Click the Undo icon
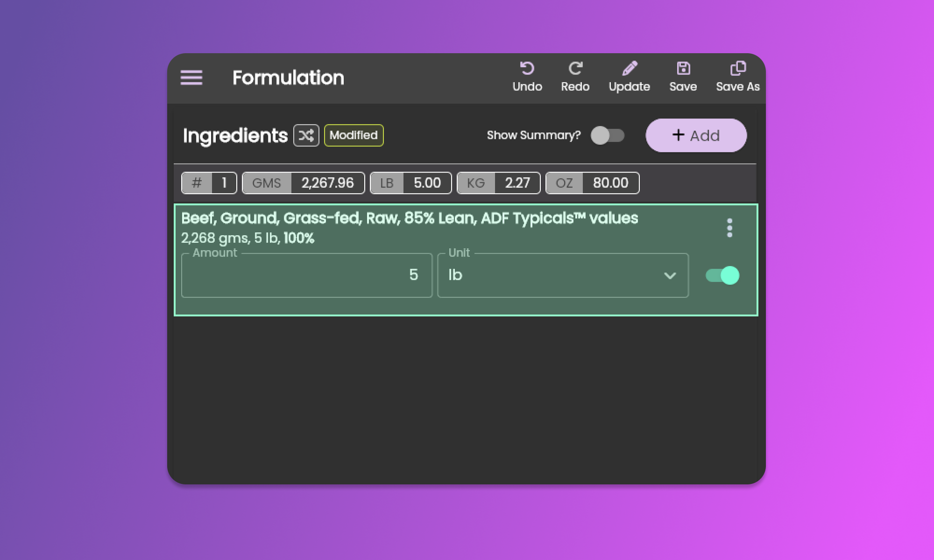 pyautogui.click(x=527, y=69)
